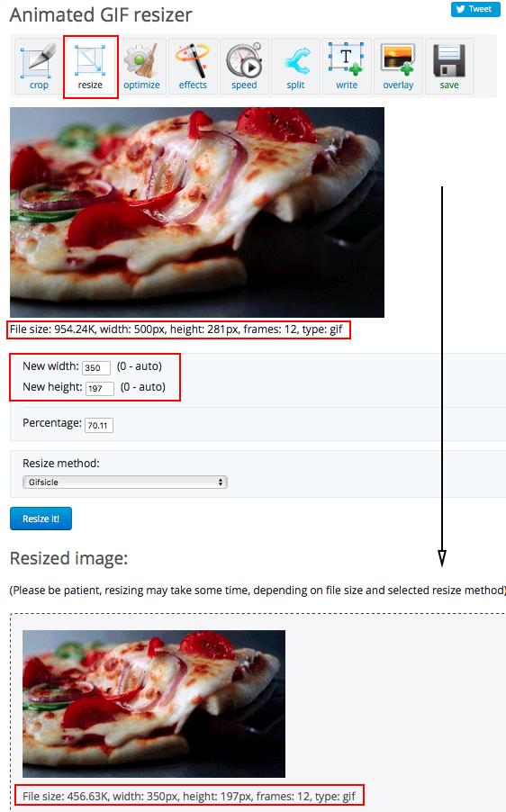Choose the optimize tool icon
506x812 pixels.
[141, 67]
